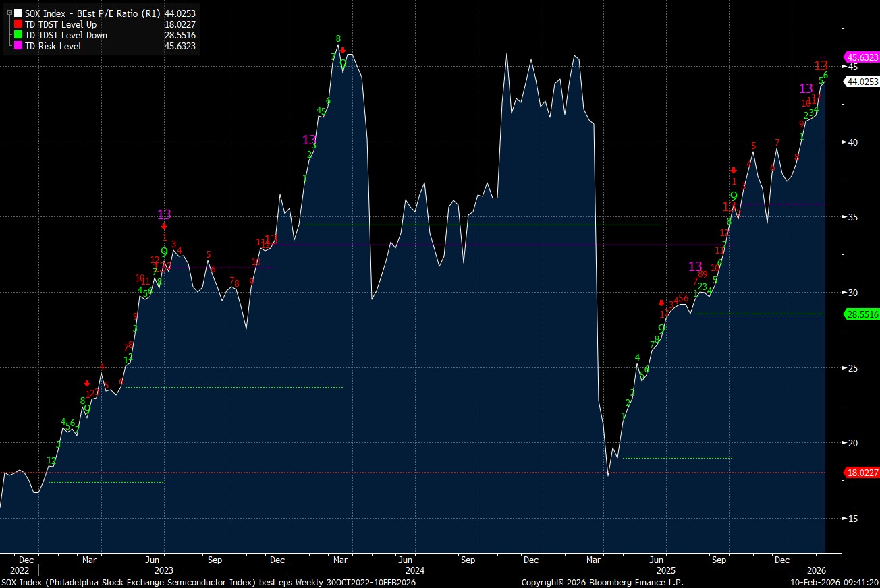Click the Bloomberg Finance copyright text

(x=602, y=582)
